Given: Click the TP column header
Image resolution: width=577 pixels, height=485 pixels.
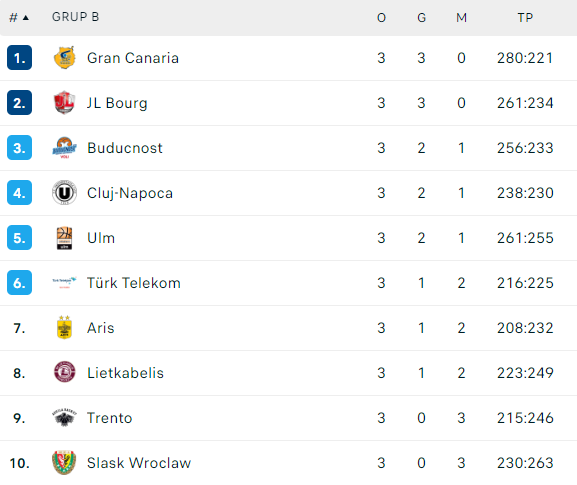Looking at the screenshot, I should pyautogui.click(x=525, y=18).
